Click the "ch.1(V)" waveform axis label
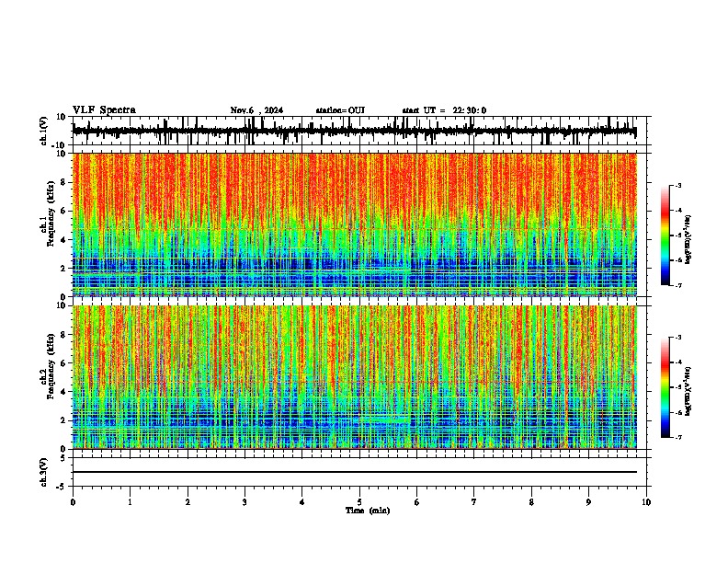This screenshot has height=563, width=728. (44, 131)
